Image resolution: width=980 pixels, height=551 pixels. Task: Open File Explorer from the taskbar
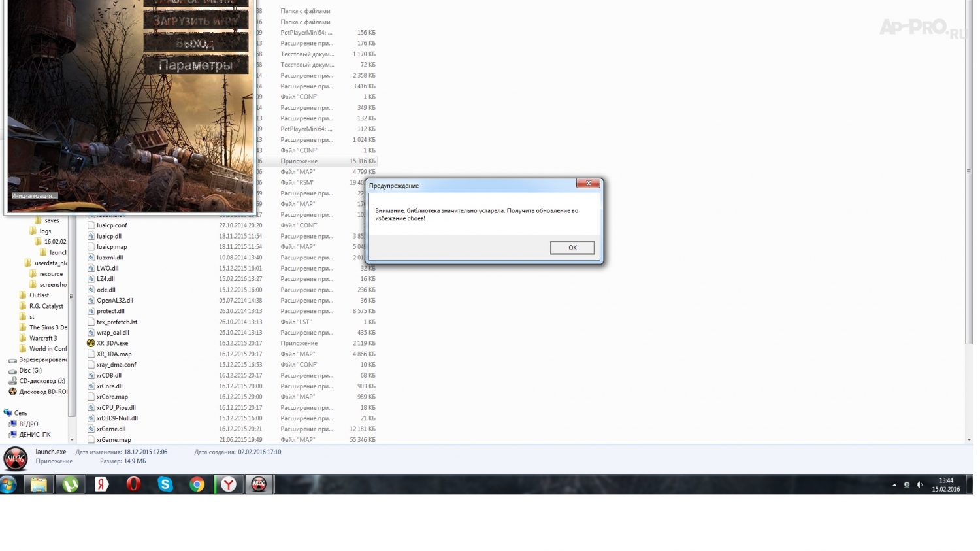39,484
